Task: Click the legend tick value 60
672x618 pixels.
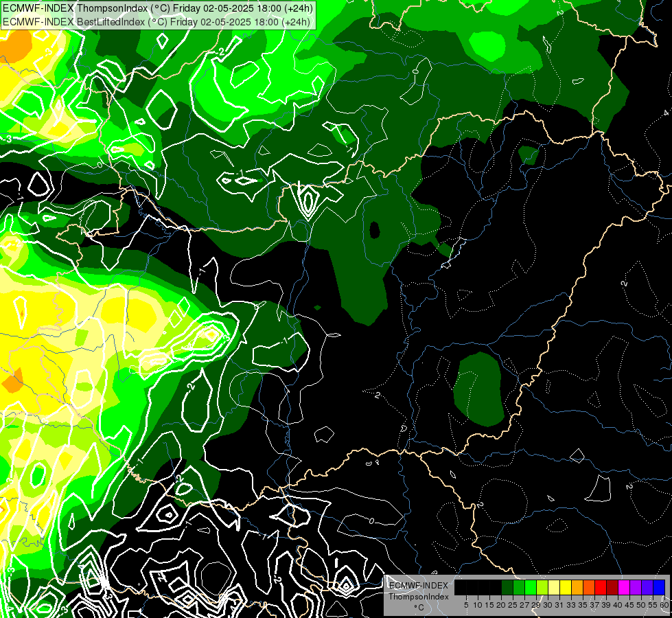Action: [x=664, y=605]
